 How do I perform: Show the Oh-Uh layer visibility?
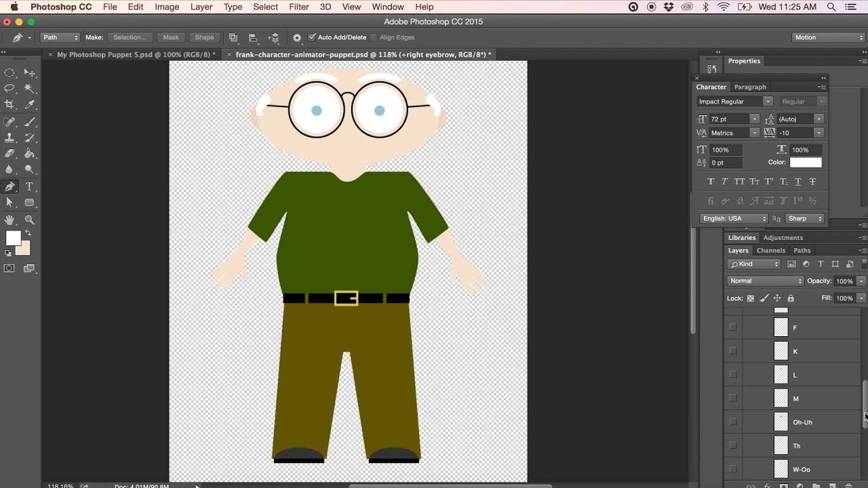tap(733, 422)
